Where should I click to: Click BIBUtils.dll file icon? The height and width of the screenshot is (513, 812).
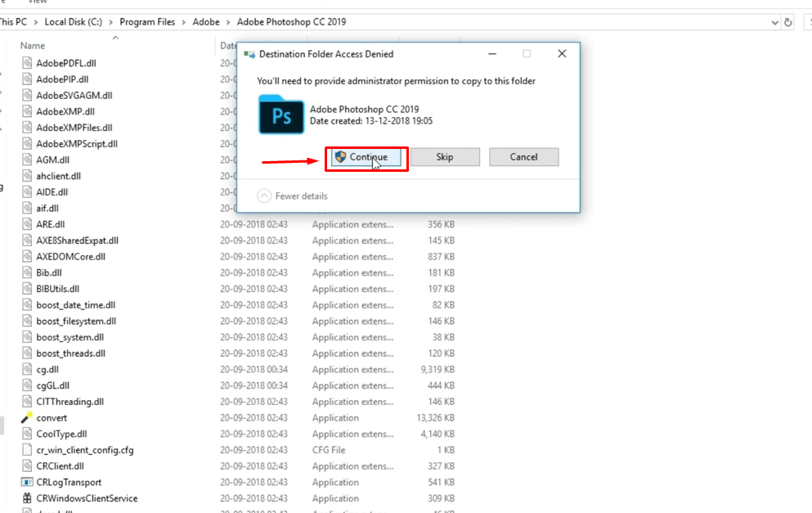27,288
